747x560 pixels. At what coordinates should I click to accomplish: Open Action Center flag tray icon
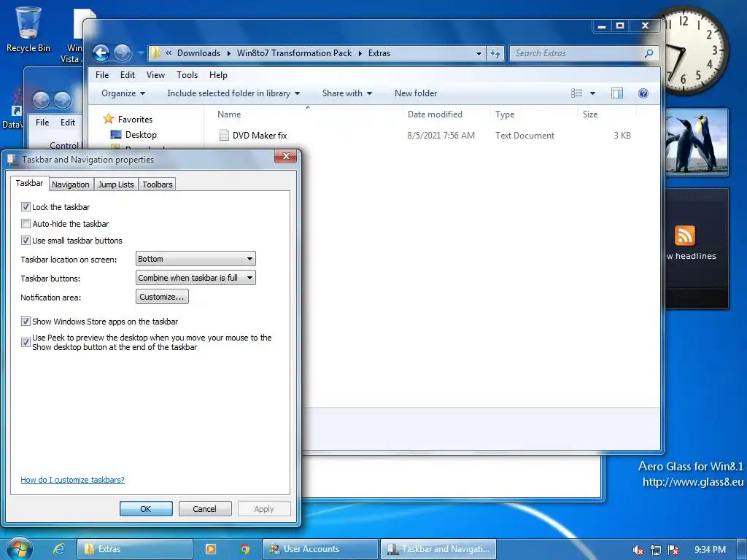tap(673, 550)
